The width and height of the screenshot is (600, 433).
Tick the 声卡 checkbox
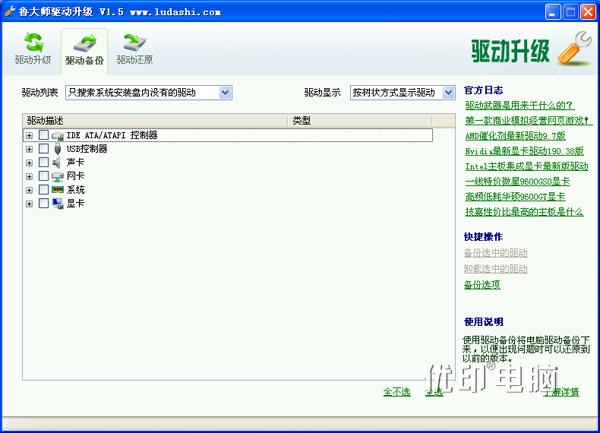(x=44, y=163)
